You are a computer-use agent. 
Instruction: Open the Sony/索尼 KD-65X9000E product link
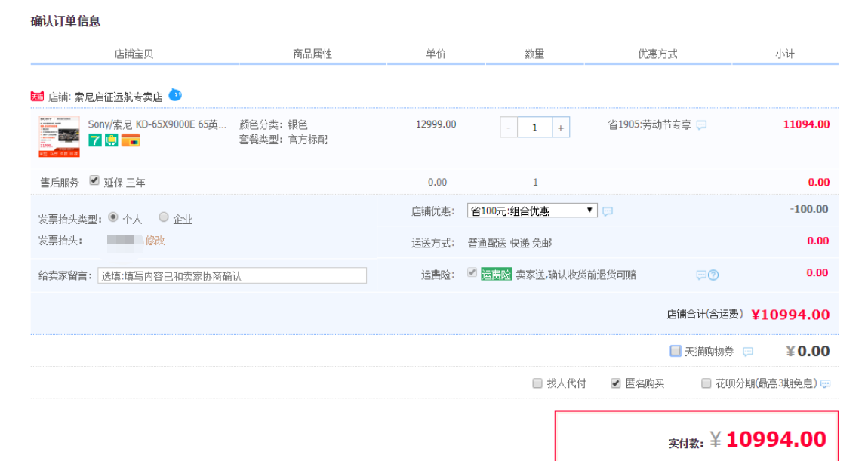tap(157, 124)
